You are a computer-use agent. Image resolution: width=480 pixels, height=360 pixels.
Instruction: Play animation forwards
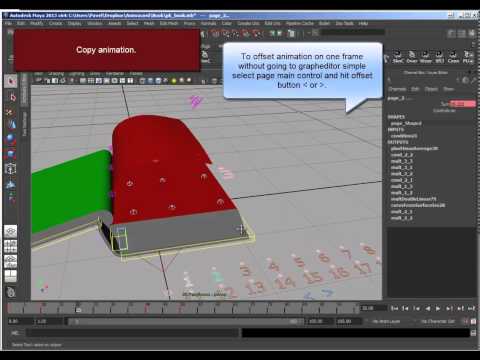[438, 308]
